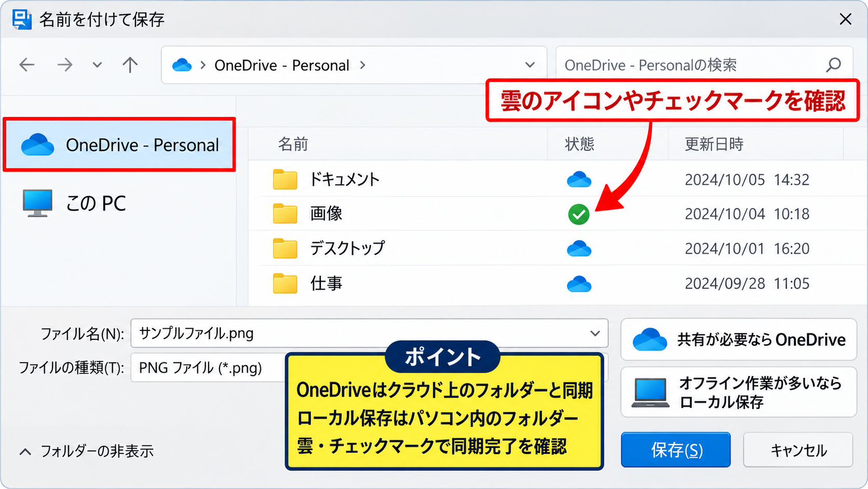Select この PC in the sidebar

[x=74, y=203]
